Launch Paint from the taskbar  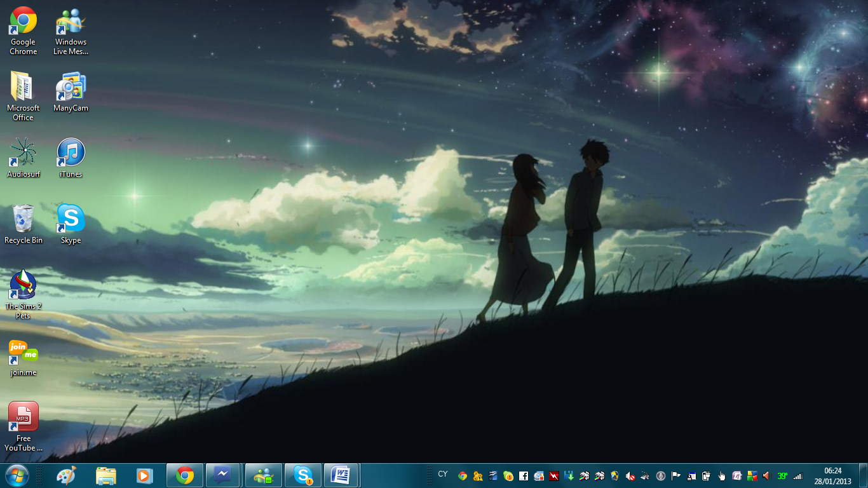pos(66,475)
